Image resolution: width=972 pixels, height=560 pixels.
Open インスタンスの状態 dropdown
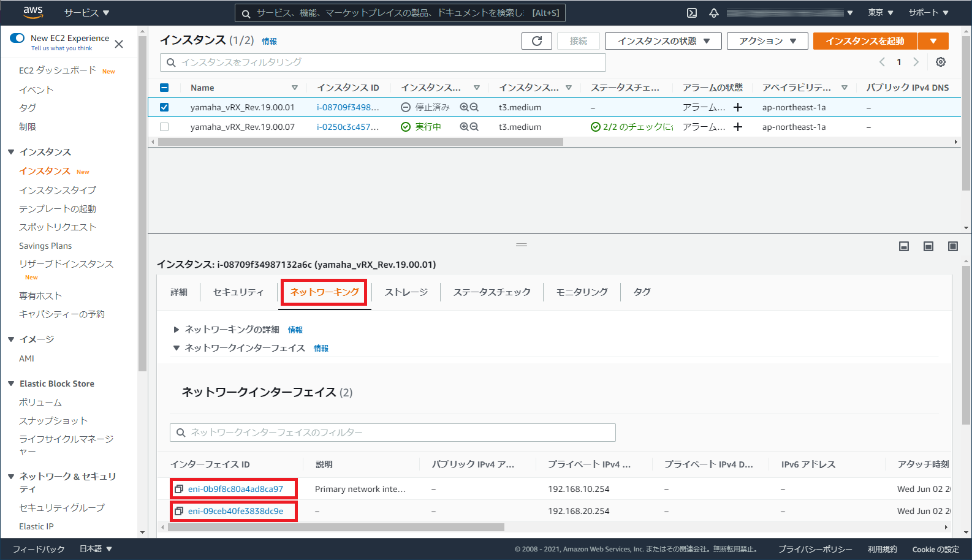663,41
